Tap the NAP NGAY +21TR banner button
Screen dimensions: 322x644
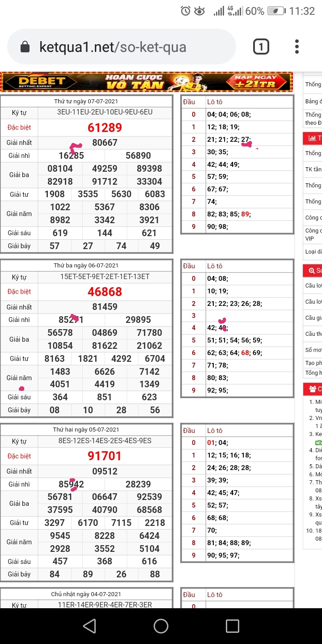click(x=256, y=82)
